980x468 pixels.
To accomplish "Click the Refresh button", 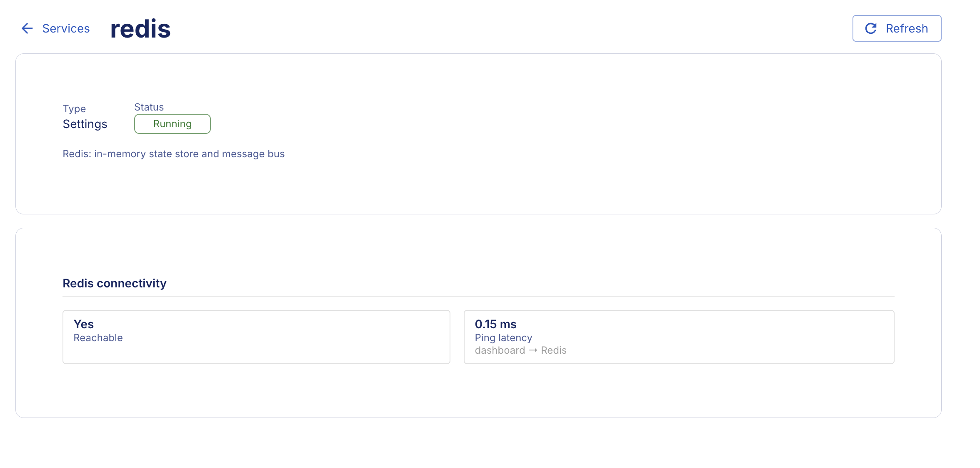I will pyautogui.click(x=897, y=28).
